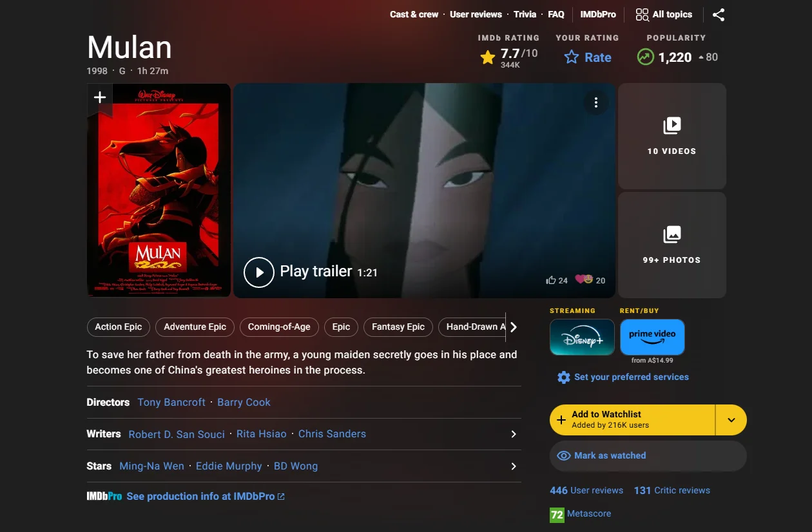This screenshot has width=812, height=532.
Task: Add Mulan to watchlist via poster ribbon
Action: 99,97
